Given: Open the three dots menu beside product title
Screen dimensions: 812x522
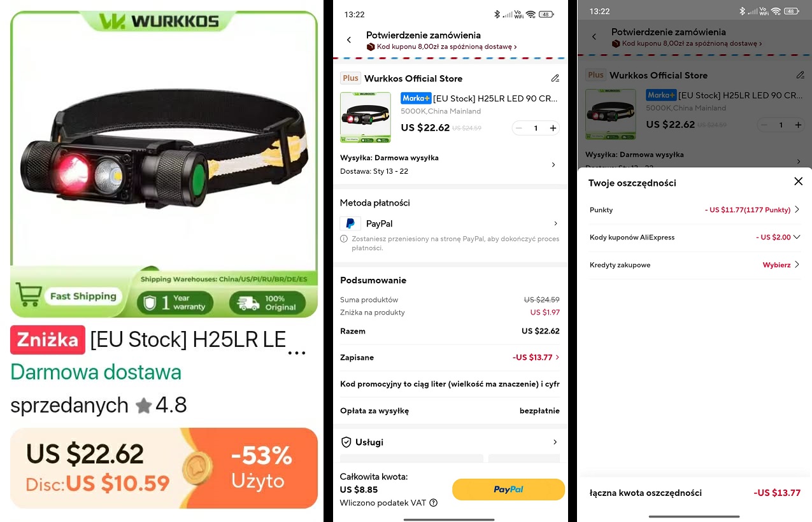Looking at the screenshot, I should click(297, 353).
